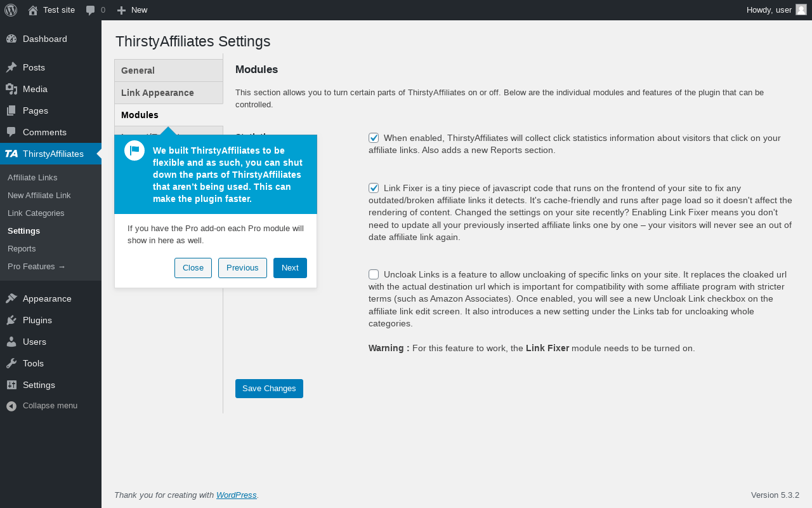This screenshot has width=812, height=508.
Task: Open the New content dropdown
Action: tap(132, 10)
